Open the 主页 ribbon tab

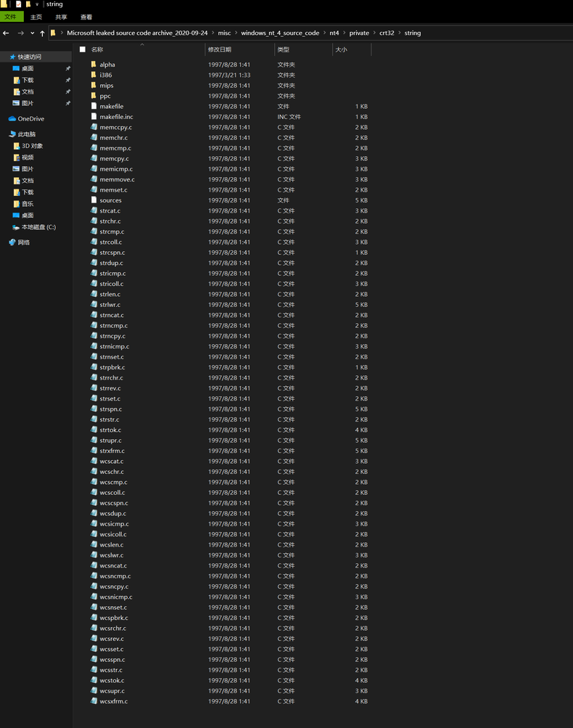[x=36, y=17]
